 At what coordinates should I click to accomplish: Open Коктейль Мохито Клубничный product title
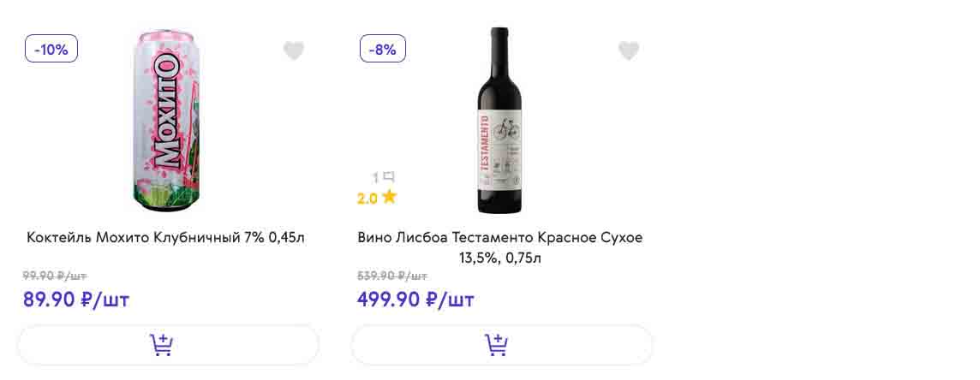pyautogui.click(x=166, y=237)
